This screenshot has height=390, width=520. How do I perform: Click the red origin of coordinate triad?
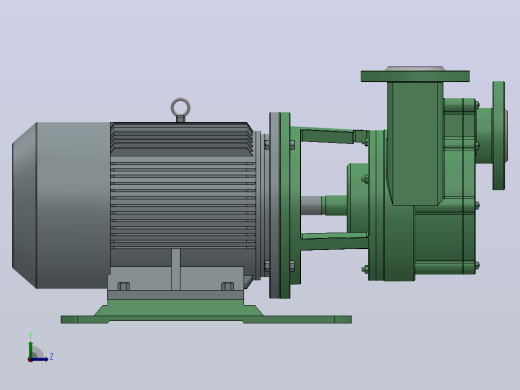(30, 360)
